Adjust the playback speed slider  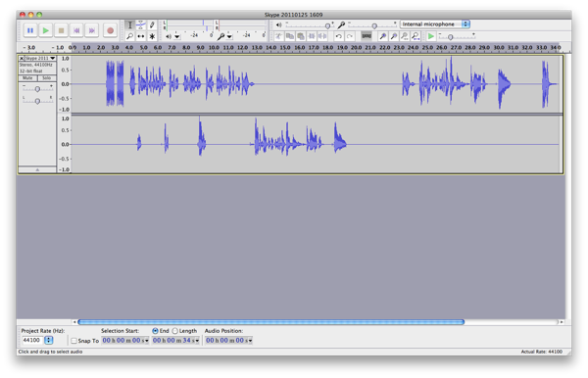click(451, 36)
